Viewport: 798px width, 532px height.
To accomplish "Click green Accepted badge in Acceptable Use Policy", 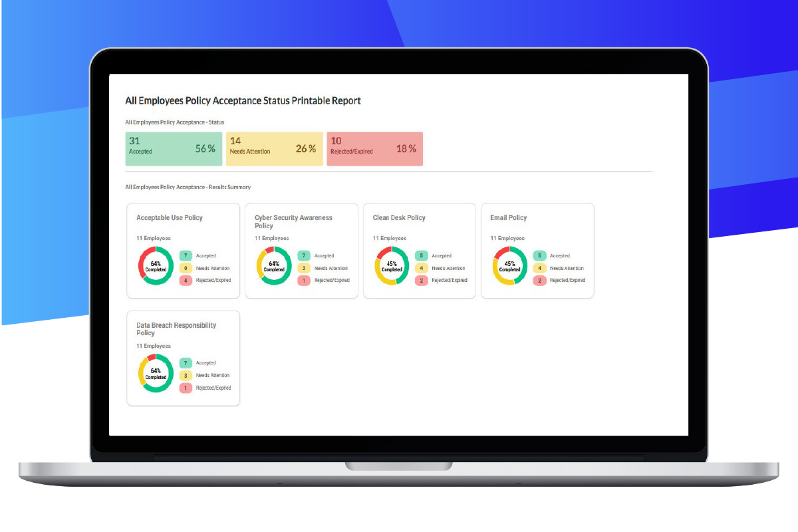I will coord(186,256).
